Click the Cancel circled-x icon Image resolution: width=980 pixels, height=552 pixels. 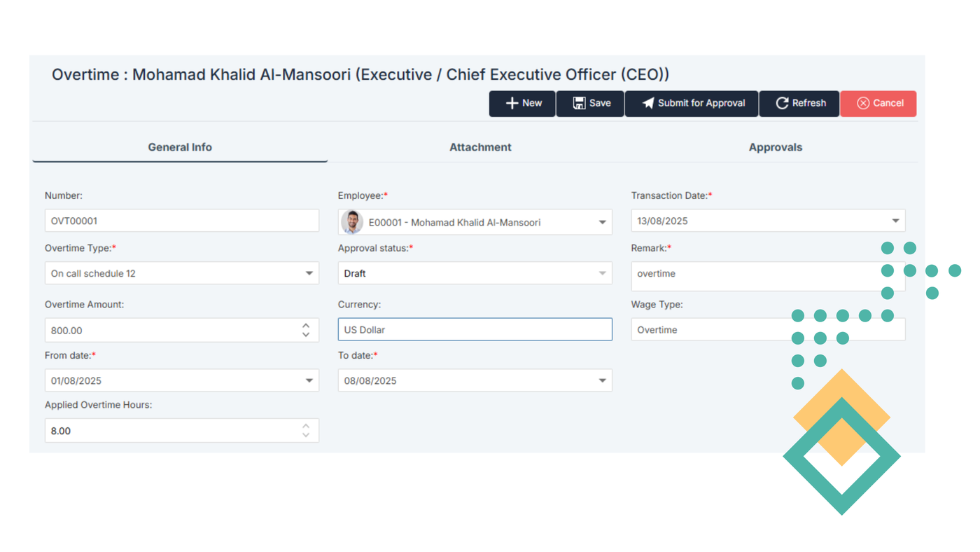pos(863,103)
